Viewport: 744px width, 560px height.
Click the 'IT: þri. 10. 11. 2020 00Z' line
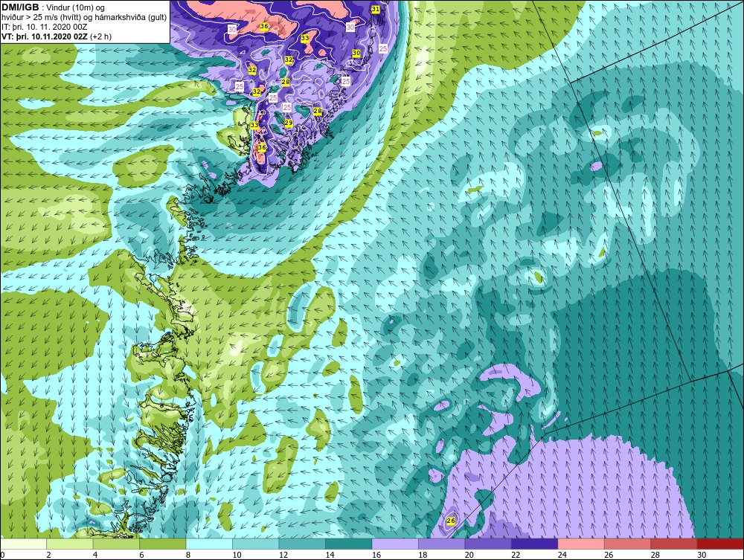(45, 27)
